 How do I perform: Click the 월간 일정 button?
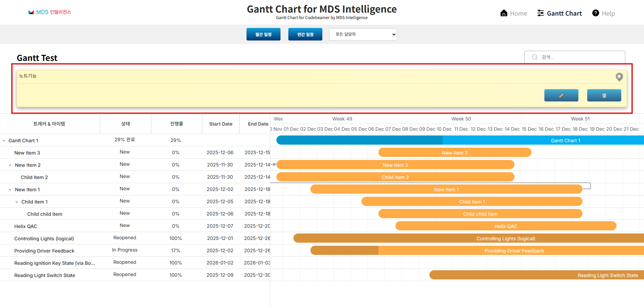tap(263, 34)
